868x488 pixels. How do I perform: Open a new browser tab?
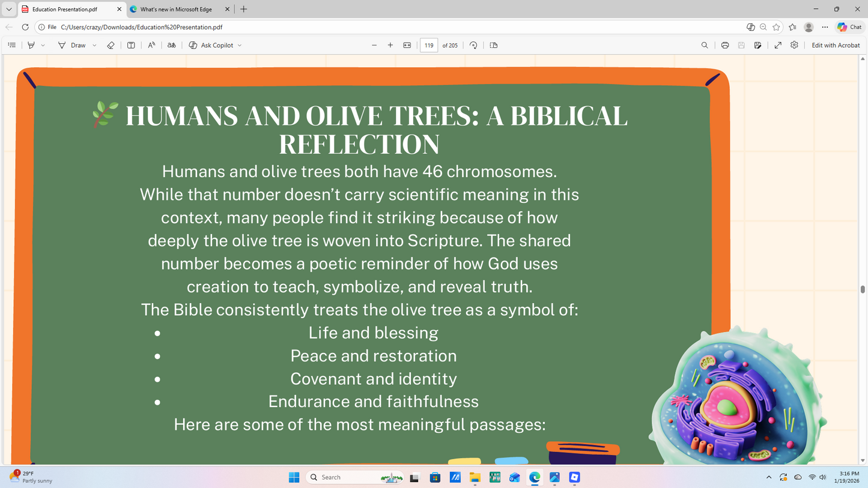(243, 9)
